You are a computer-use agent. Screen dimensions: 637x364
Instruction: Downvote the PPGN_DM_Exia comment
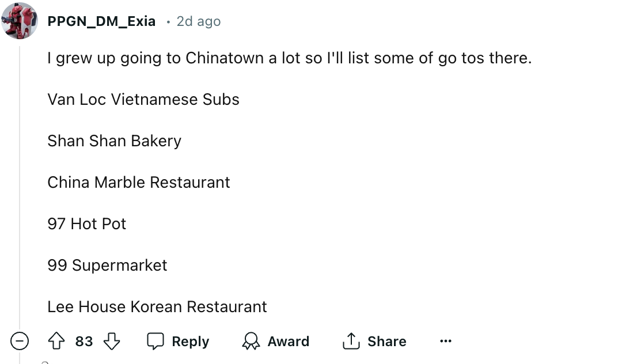[x=111, y=342]
